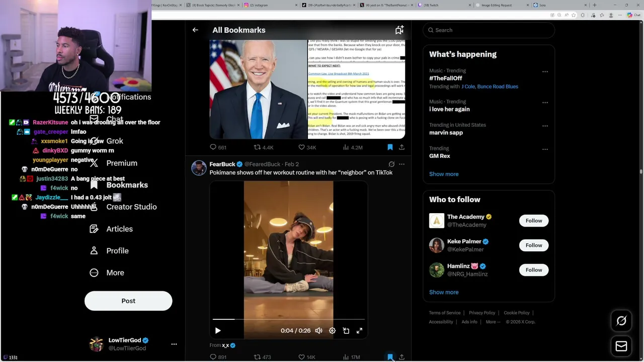
Task: Expand the footer More menu
Action: tap(493, 322)
